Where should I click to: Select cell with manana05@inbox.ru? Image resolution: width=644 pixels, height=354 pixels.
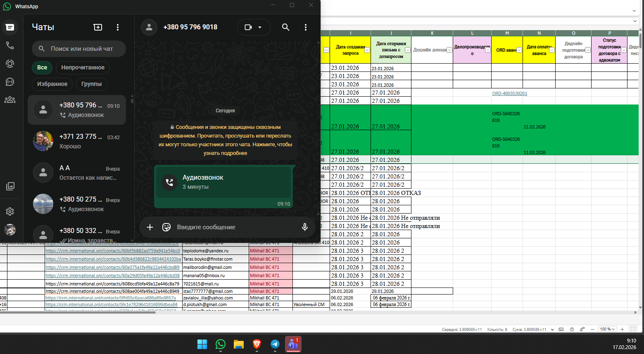(215, 276)
